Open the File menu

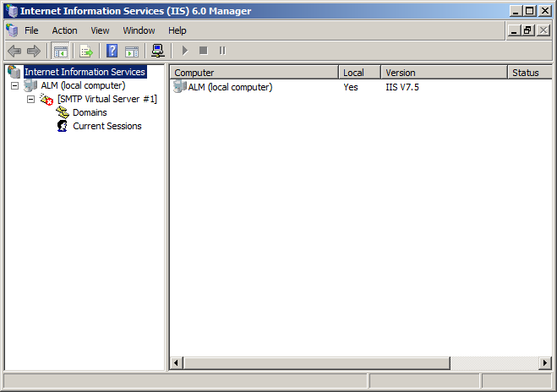pyautogui.click(x=31, y=30)
